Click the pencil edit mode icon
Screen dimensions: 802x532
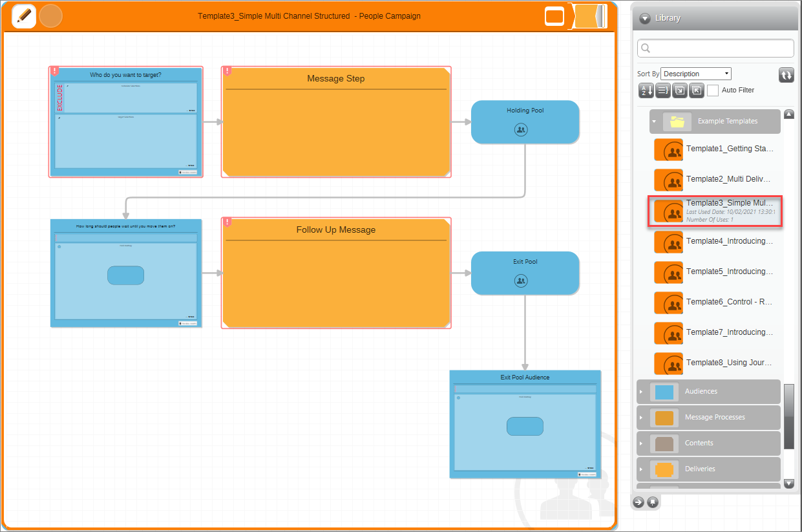click(24, 16)
